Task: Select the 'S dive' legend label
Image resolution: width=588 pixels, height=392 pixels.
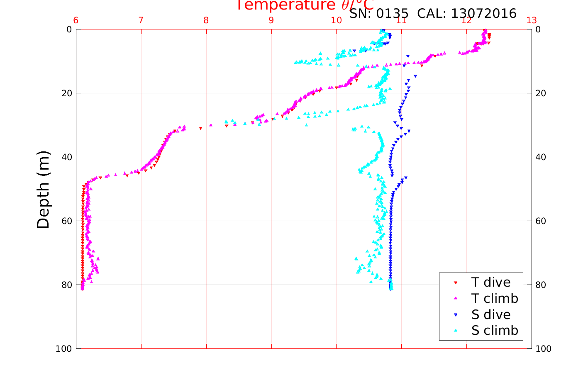Action: coord(491,315)
